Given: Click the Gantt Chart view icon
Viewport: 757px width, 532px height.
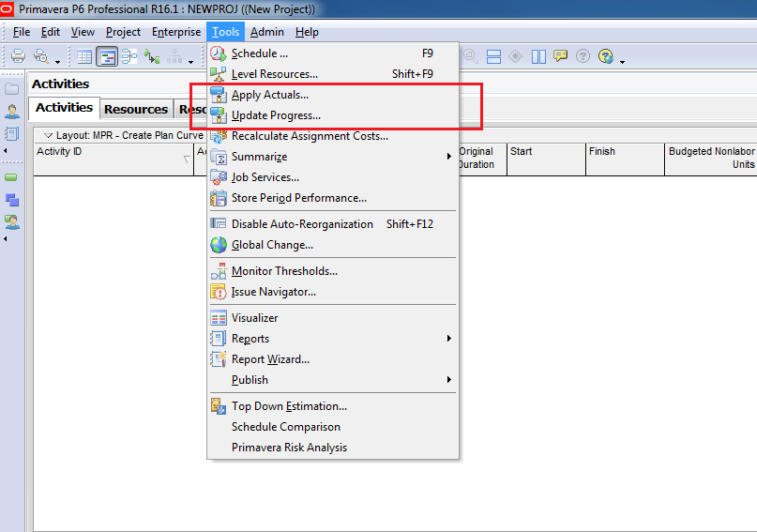Looking at the screenshot, I should [107, 56].
